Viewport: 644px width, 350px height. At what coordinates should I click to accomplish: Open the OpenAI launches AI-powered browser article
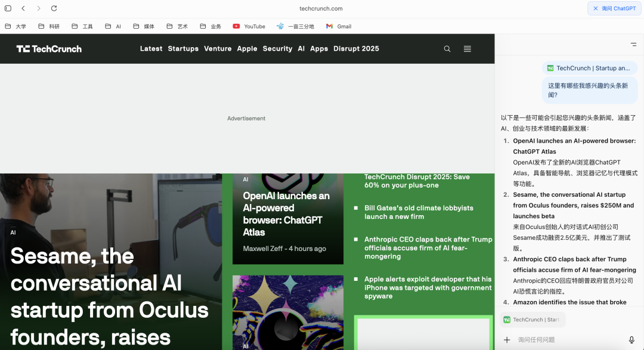point(286,214)
